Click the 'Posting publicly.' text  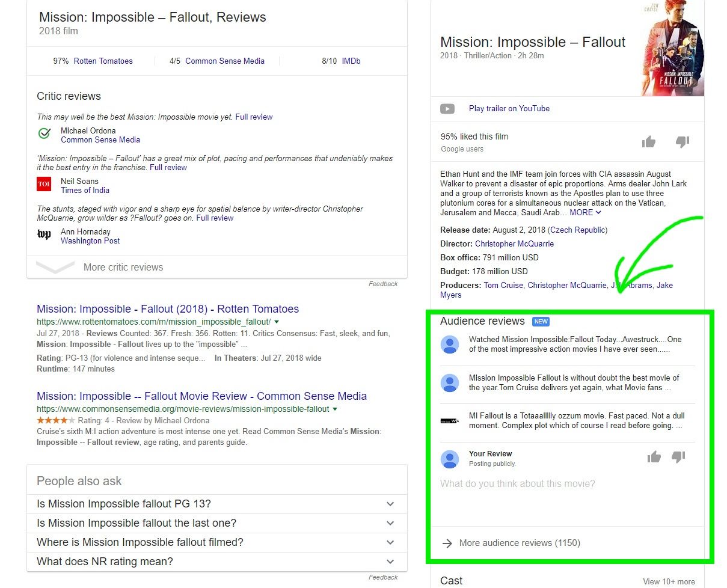pyautogui.click(x=492, y=464)
